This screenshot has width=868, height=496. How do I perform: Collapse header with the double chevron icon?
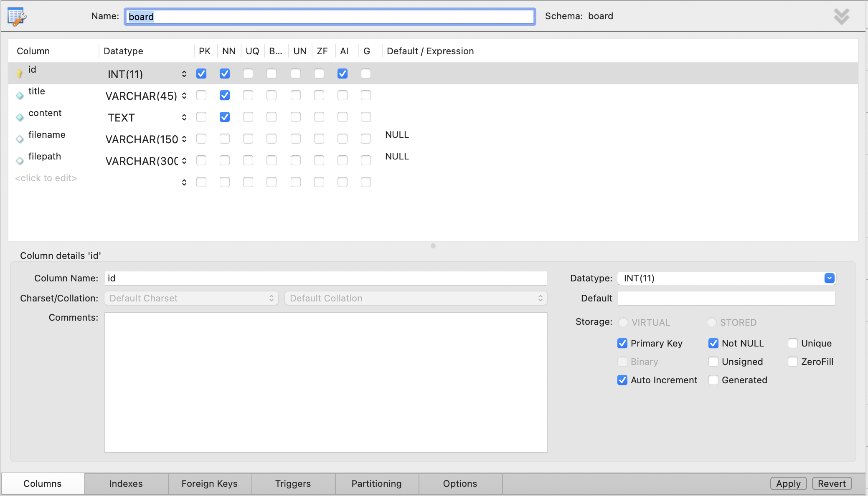[841, 17]
